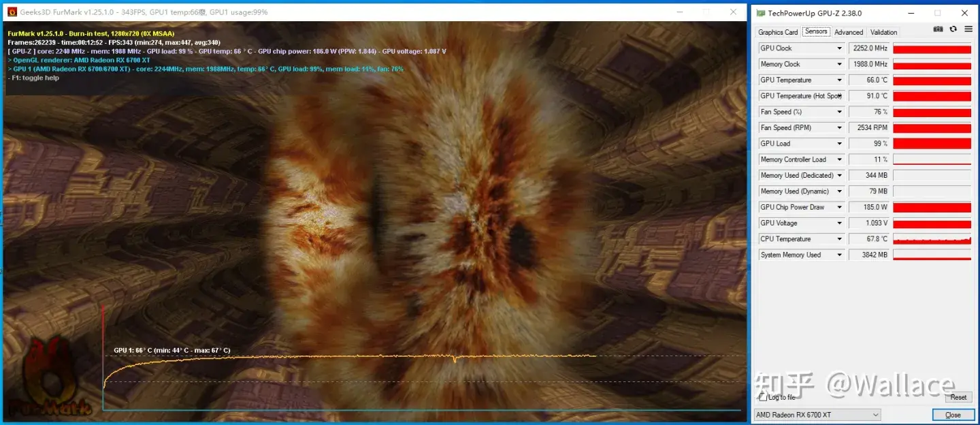Click the GPU Clock sensor graph
980x425 pixels.
932,48
